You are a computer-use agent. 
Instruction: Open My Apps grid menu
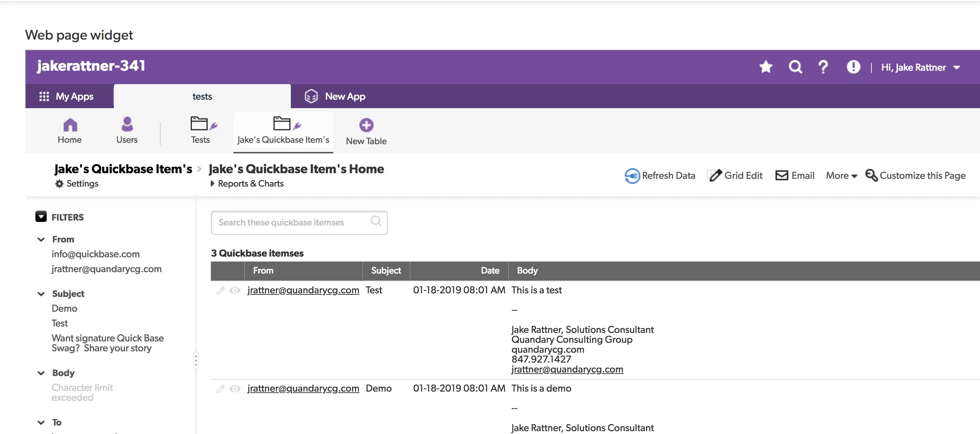(x=66, y=96)
